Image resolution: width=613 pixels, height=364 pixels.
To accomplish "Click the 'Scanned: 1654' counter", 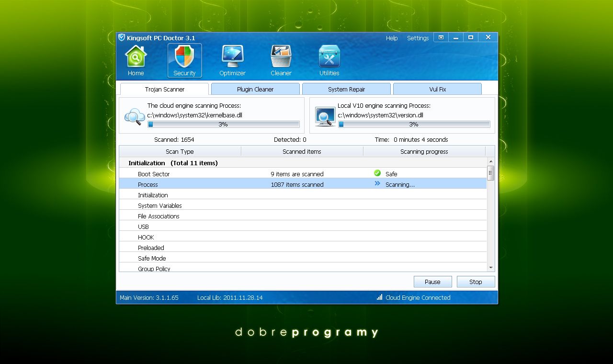I will (x=174, y=140).
